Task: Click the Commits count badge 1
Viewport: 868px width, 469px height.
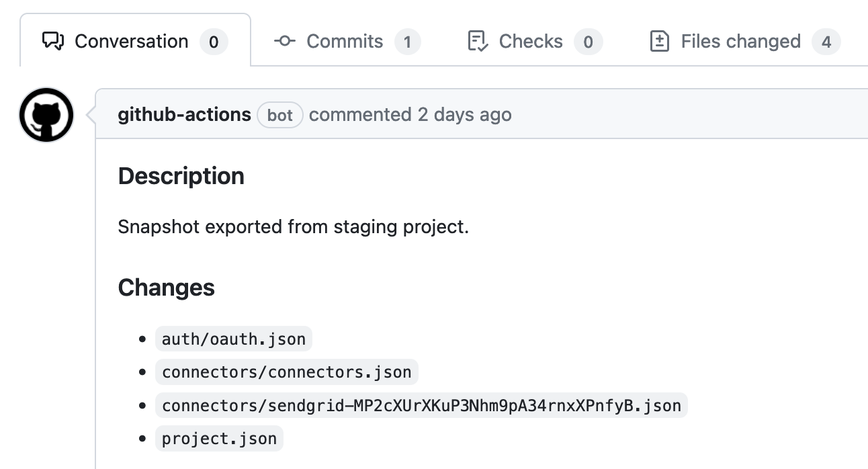Action: [x=407, y=42]
